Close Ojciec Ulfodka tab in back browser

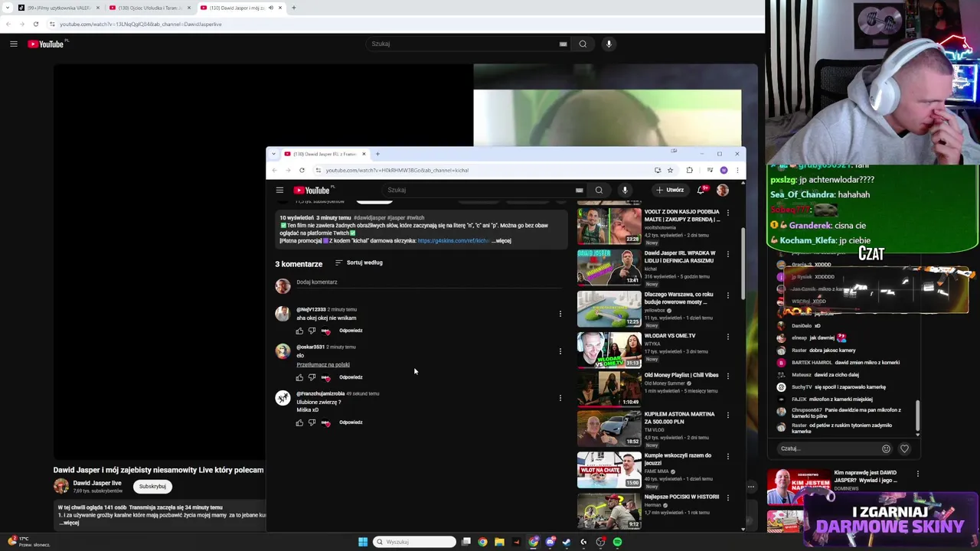tap(189, 8)
